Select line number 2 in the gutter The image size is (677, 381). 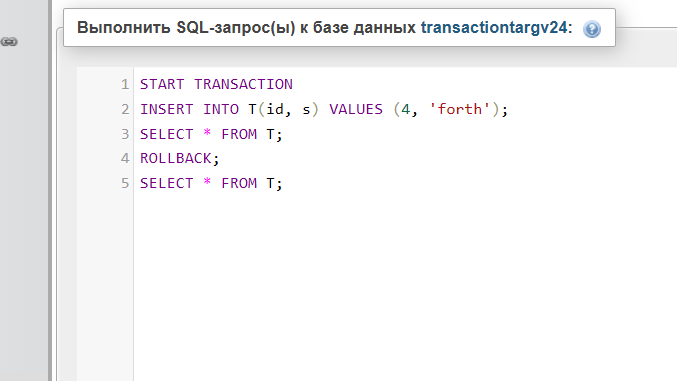125,109
